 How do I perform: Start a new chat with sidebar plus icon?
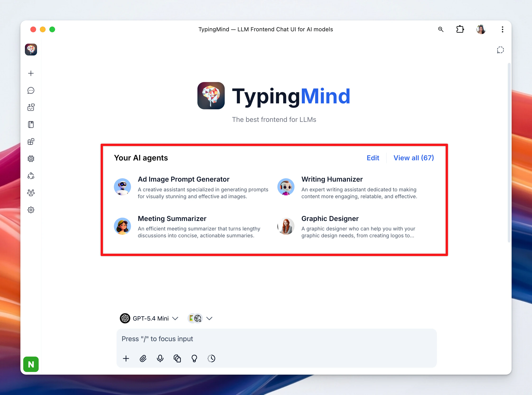pyautogui.click(x=31, y=73)
